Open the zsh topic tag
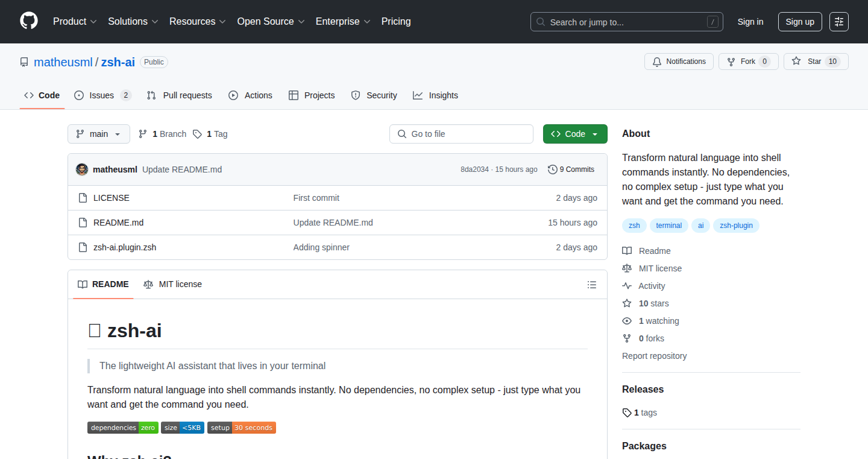This screenshot has height=459, width=868. coord(634,226)
